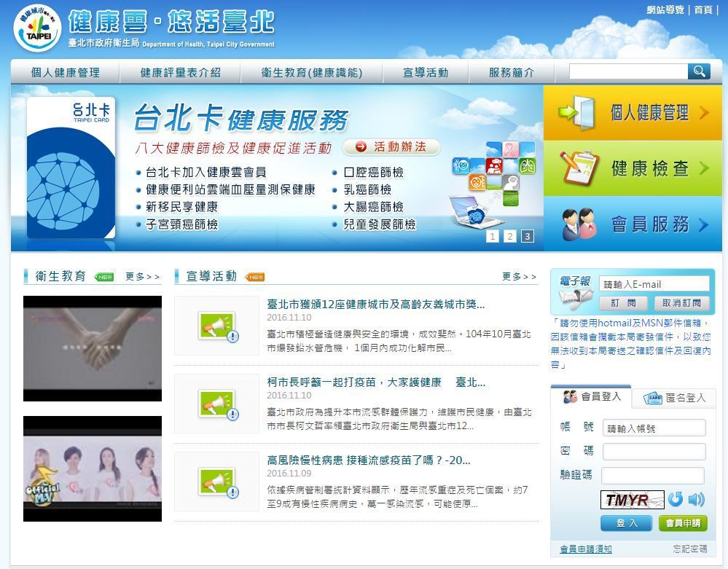This screenshot has width=728, height=569.
Task: Play captcha audio speaker icon
Action: coord(696,499)
